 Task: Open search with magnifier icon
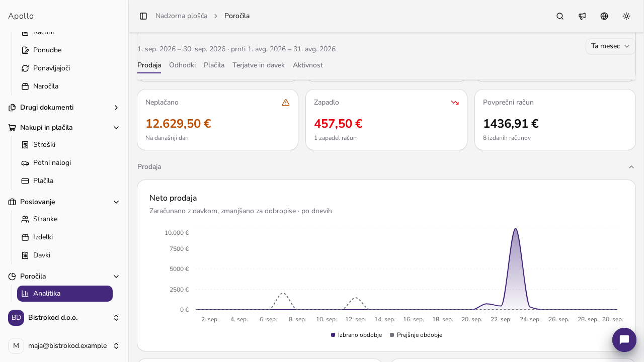coord(560,16)
